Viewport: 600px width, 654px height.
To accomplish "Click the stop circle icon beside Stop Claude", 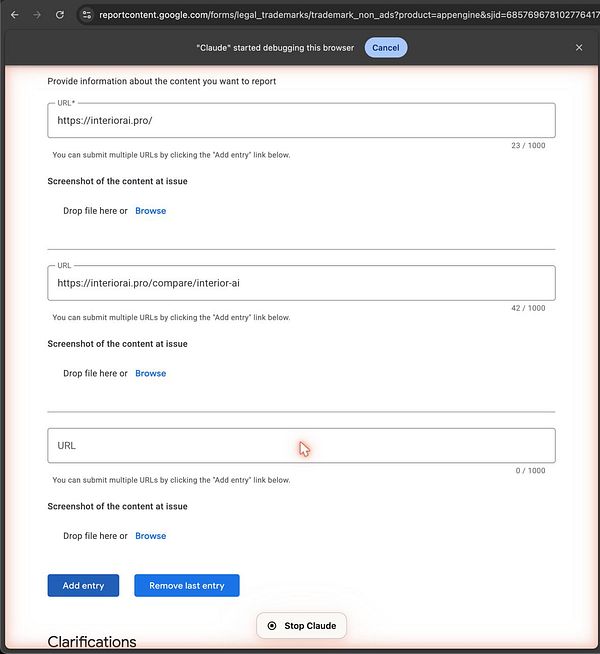I will 272,626.
